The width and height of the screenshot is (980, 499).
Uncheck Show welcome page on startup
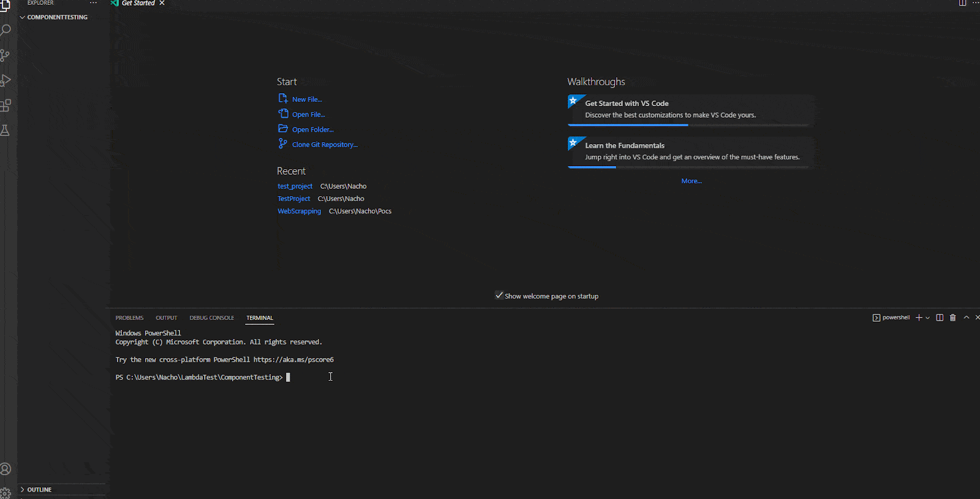click(x=499, y=295)
